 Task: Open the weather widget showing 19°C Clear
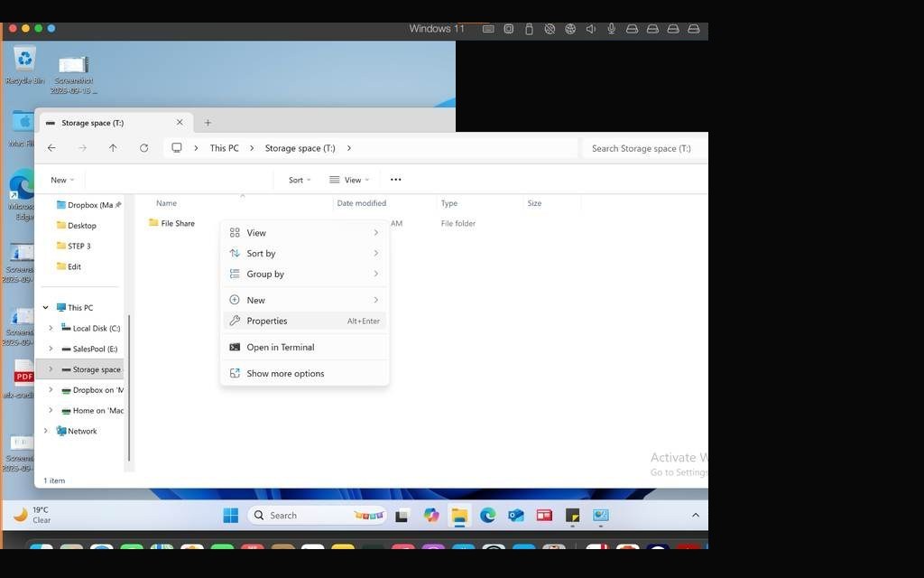(x=32, y=515)
